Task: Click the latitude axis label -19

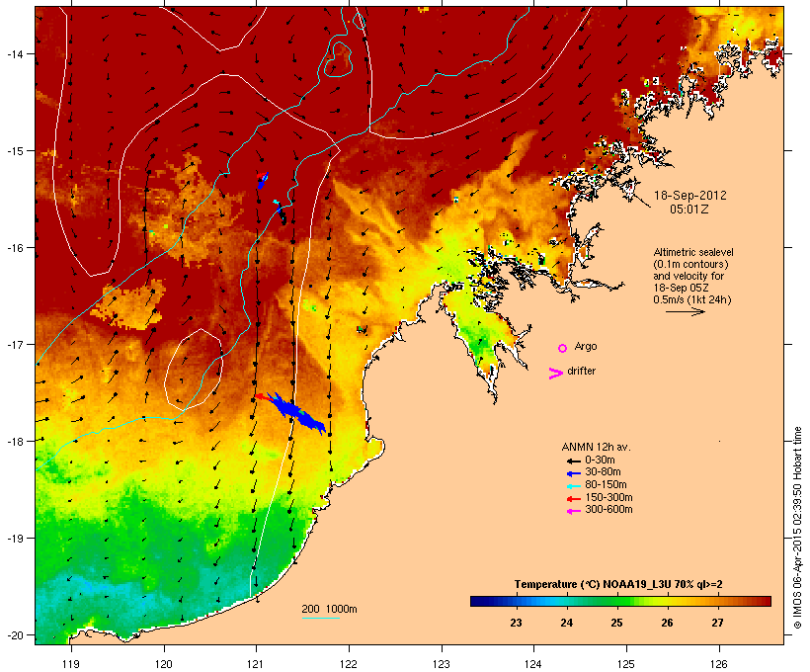Action: (15, 539)
